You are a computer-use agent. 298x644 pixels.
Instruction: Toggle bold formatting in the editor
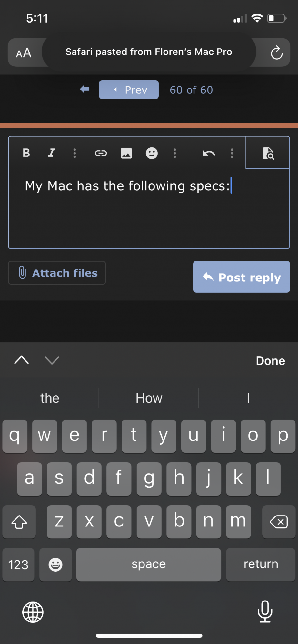click(26, 153)
